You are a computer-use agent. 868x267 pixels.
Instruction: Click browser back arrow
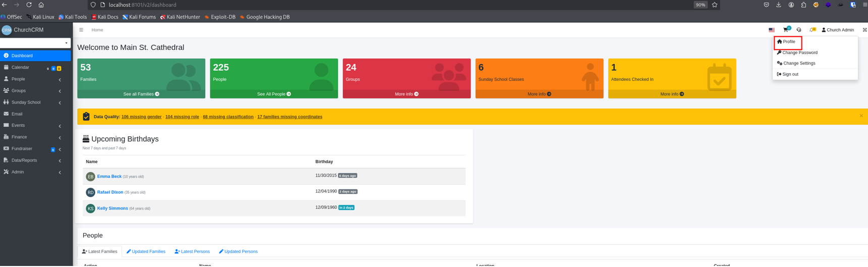tap(5, 5)
